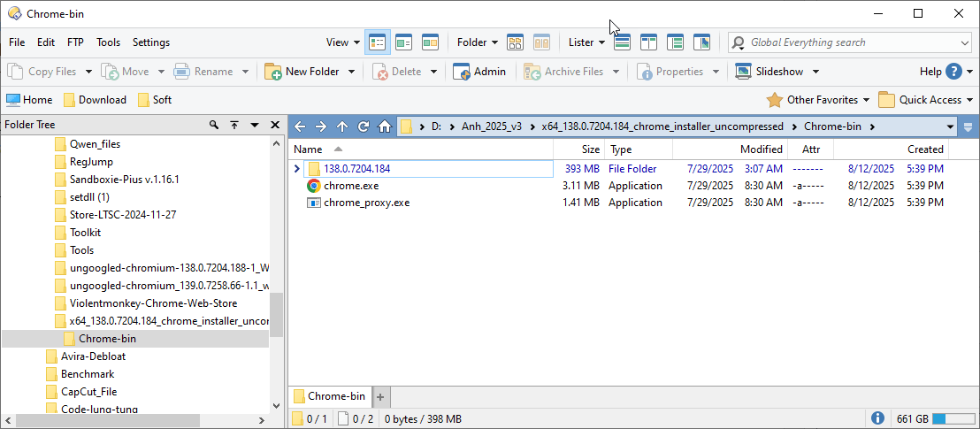The width and height of the screenshot is (980, 429).
Task: Open the File menu
Action: (17, 42)
